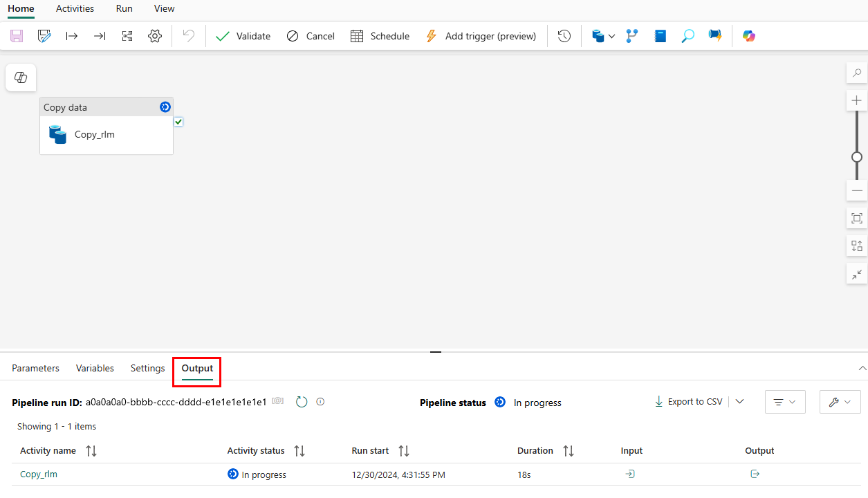Image resolution: width=868 pixels, height=498 pixels.
Task: Click the Copy_rlm activity icon on canvas
Action: click(x=57, y=134)
